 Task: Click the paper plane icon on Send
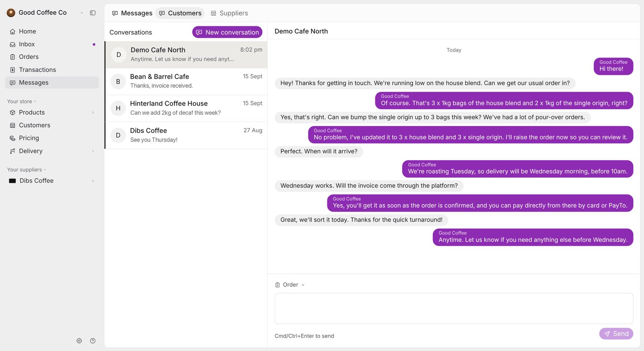pos(607,334)
